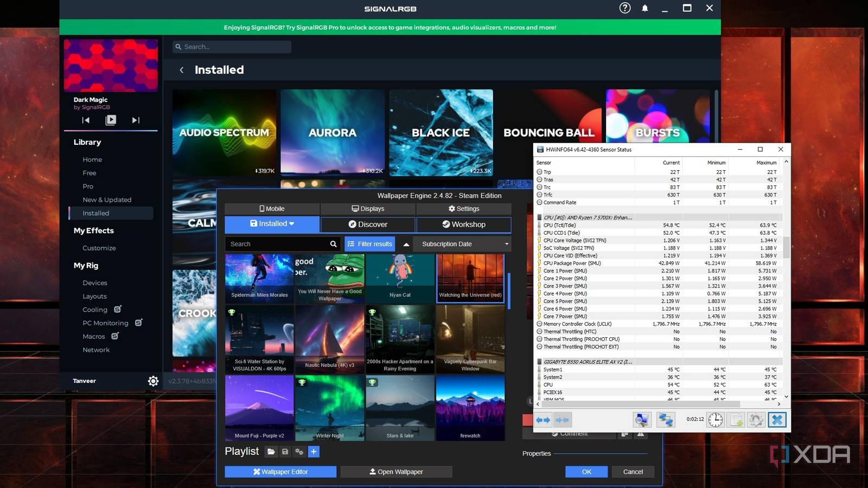Toggle sort direction arrow beside Subscription Date
Viewport: 868px width, 488px height.
coord(406,245)
